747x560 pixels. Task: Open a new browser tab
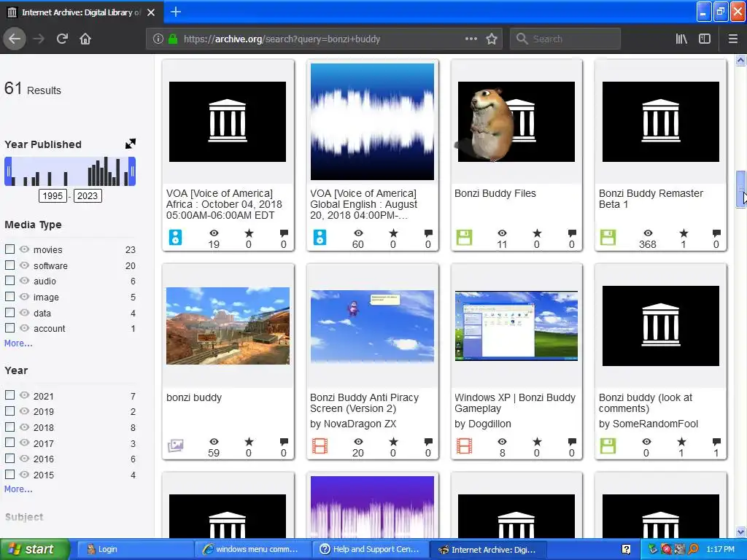(175, 12)
